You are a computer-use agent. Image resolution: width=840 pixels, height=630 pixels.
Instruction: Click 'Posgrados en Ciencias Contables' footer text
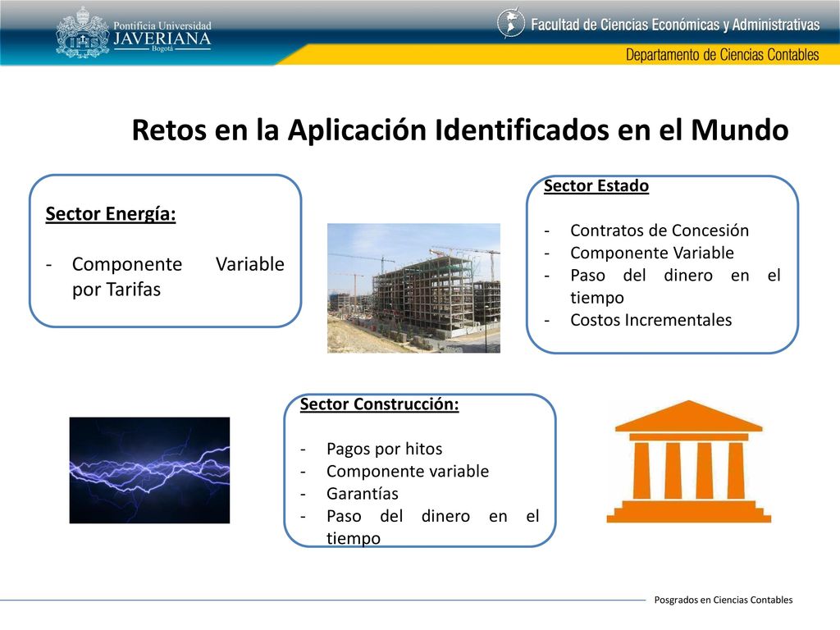724,600
